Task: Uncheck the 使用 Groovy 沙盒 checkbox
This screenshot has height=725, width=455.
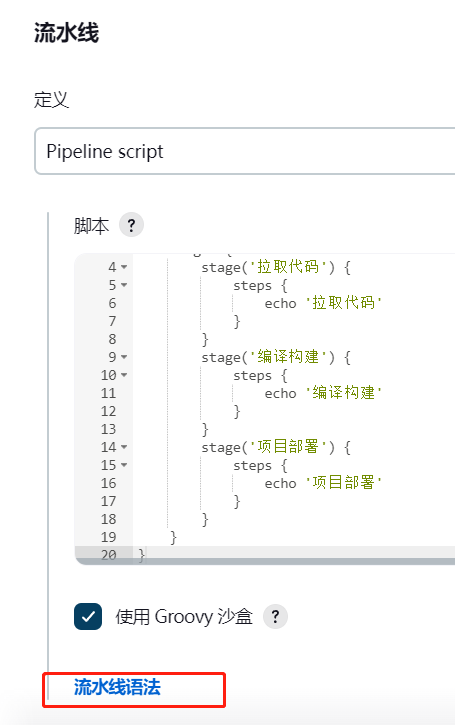Action: tap(88, 616)
